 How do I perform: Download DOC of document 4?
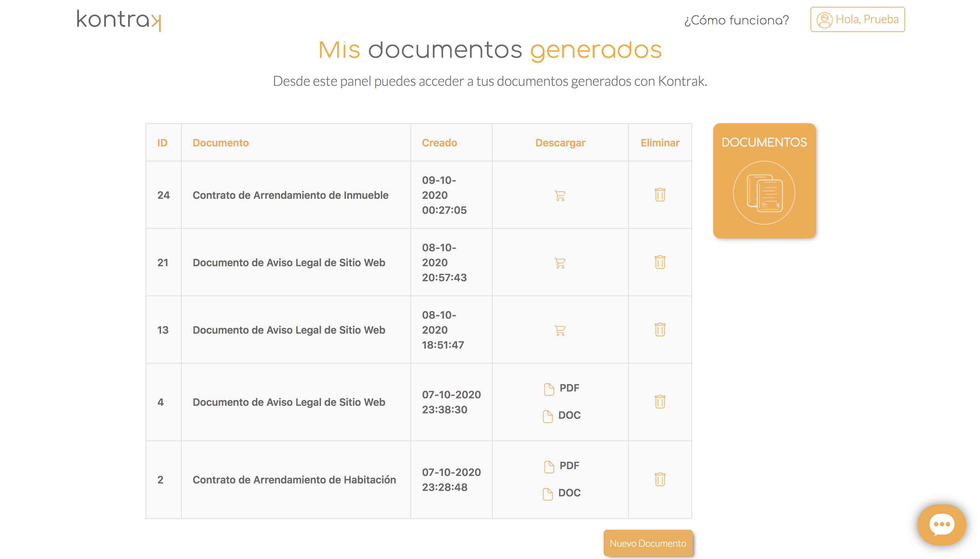(562, 415)
